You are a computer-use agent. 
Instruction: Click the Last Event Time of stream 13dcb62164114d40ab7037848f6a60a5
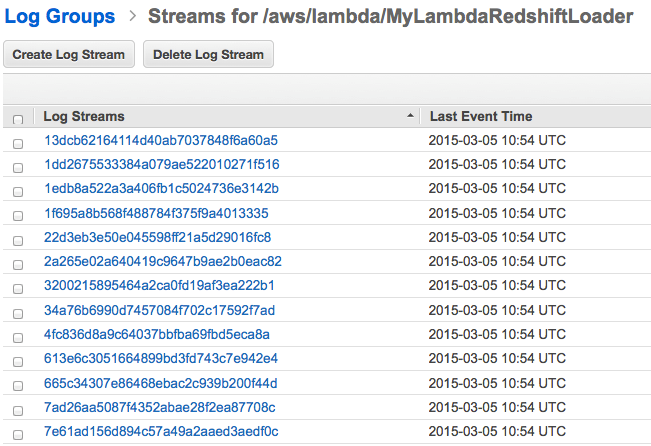(497, 140)
